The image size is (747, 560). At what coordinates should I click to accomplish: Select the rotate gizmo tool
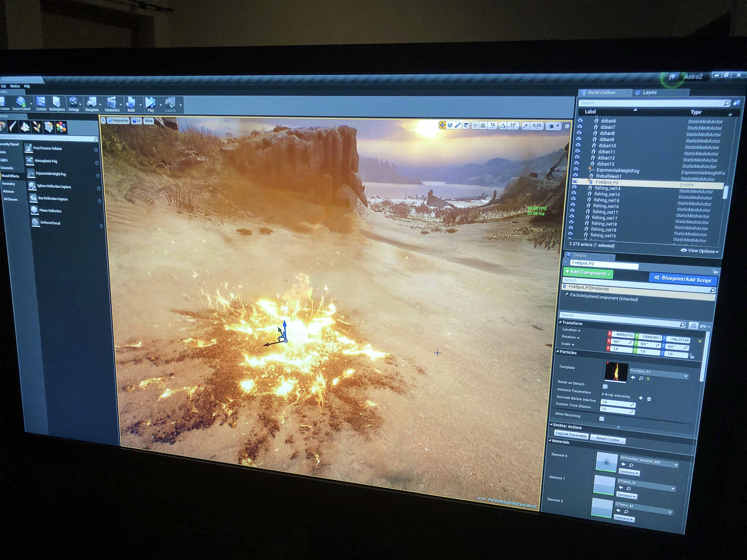(x=450, y=126)
